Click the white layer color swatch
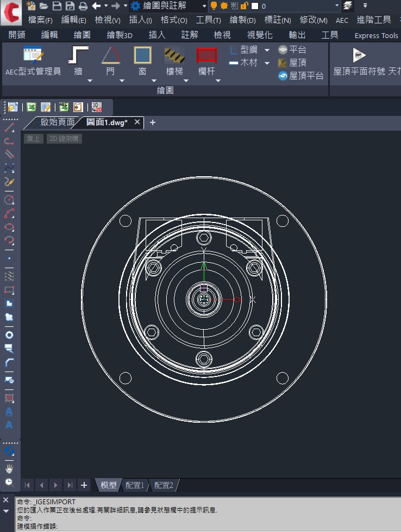This screenshot has height=532, width=401. point(255,6)
